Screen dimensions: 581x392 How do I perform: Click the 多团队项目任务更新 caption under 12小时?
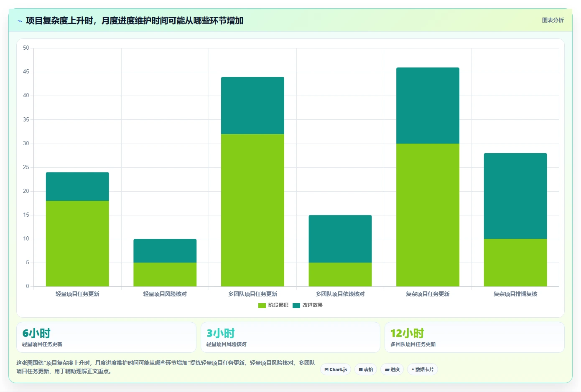click(413, 344)
